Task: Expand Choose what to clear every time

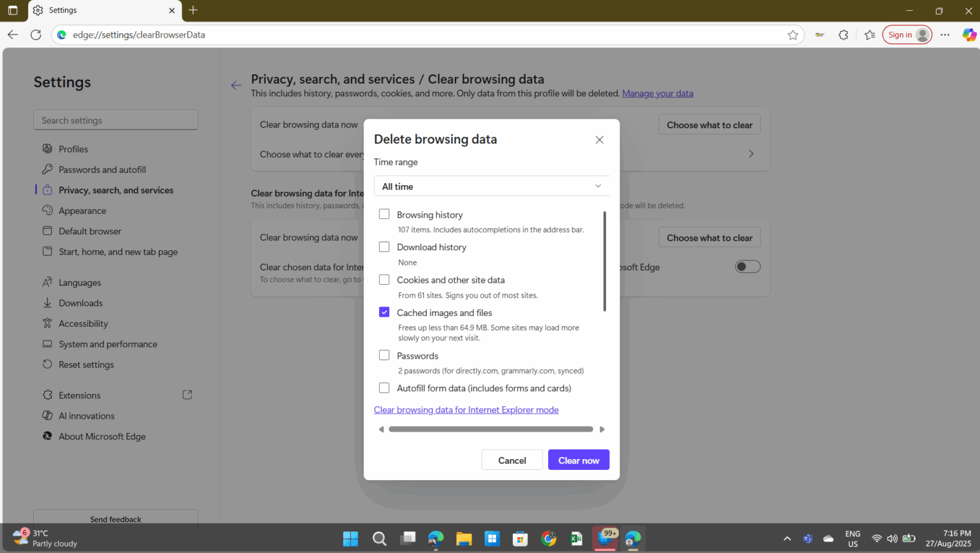Action: [x=750, y=154]
